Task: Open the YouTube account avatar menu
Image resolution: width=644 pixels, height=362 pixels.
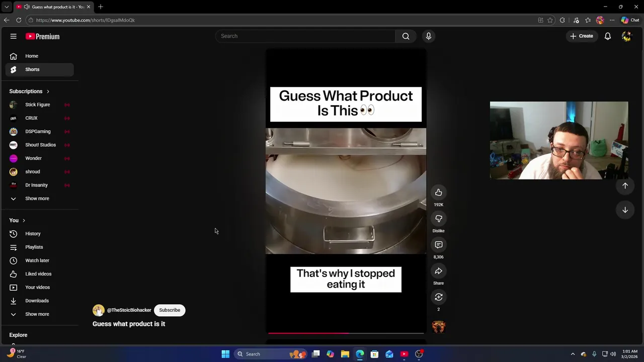Action: click(626, 36)
